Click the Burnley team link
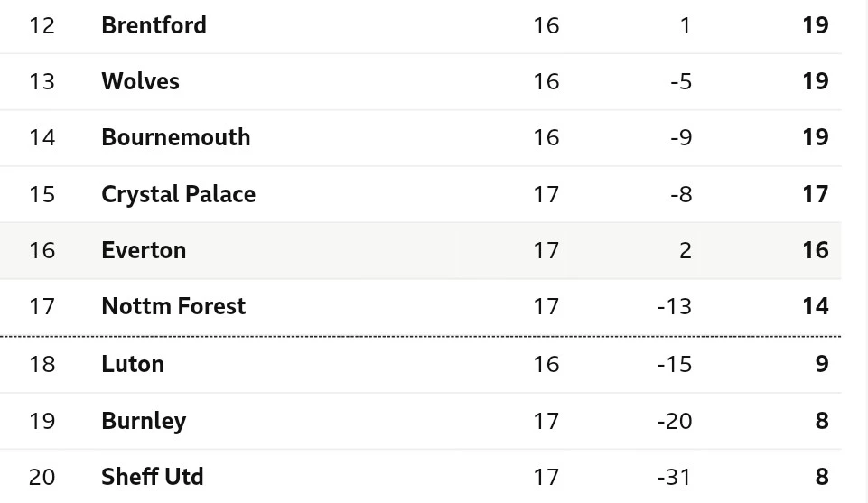The image size is (868, 503). (144, 421)
